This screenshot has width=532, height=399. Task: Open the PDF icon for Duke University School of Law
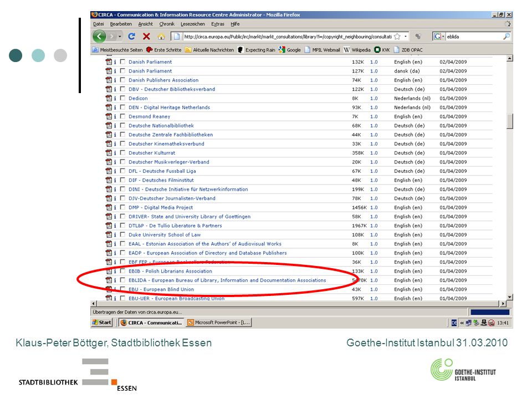point(109,235)
